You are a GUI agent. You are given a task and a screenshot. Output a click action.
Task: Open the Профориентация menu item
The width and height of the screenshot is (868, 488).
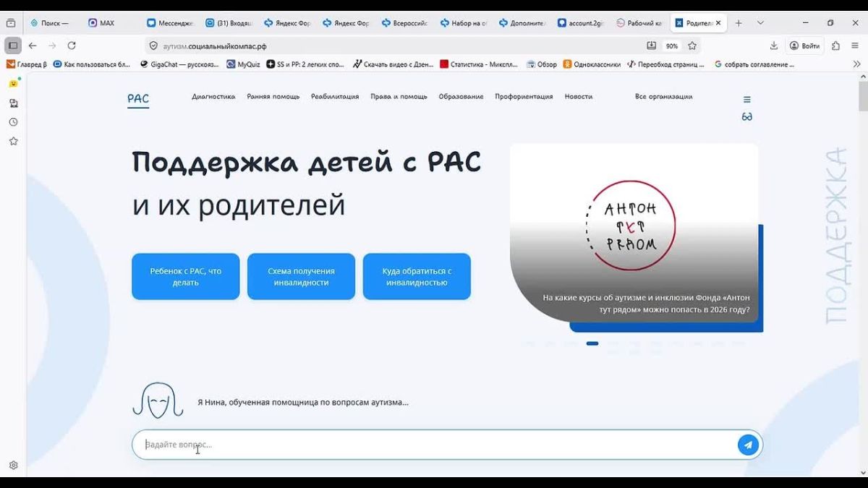point(524,96)
